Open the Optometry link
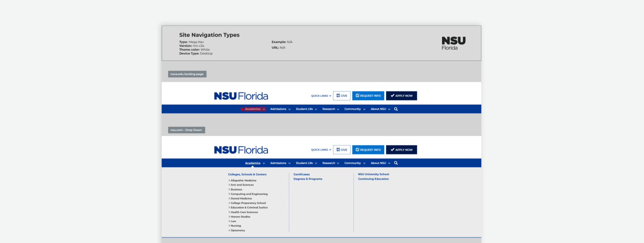644x243 pixels. (x=237, y=231)
